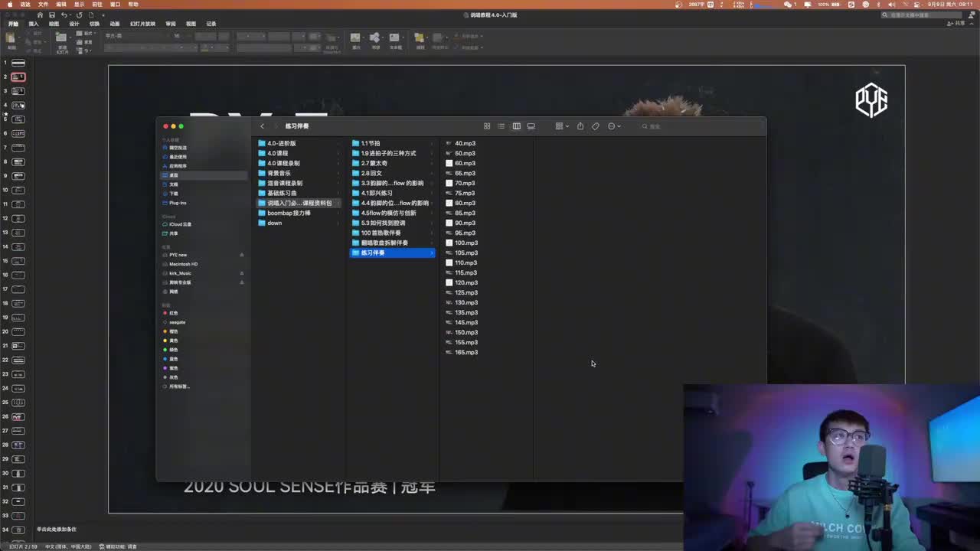Expand the boombap接力棒 folder chevron
Screen dimensions: 980x551
click(x=338, y=214)
